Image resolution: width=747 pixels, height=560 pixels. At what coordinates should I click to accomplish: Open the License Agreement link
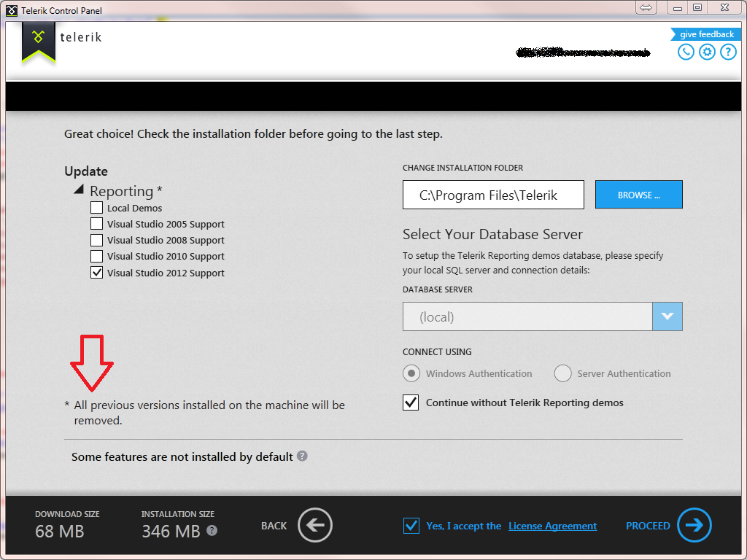click(x=553, y=526)
